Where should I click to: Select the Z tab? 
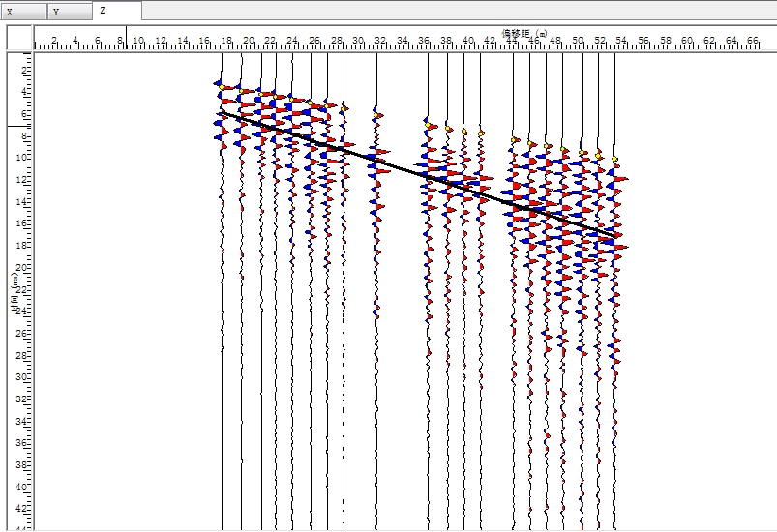(x=117, y=11)
